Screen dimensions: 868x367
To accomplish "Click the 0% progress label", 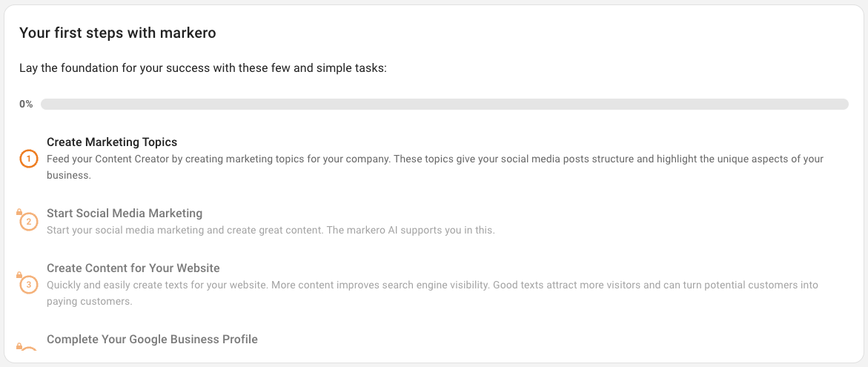I will coord(26,104).
